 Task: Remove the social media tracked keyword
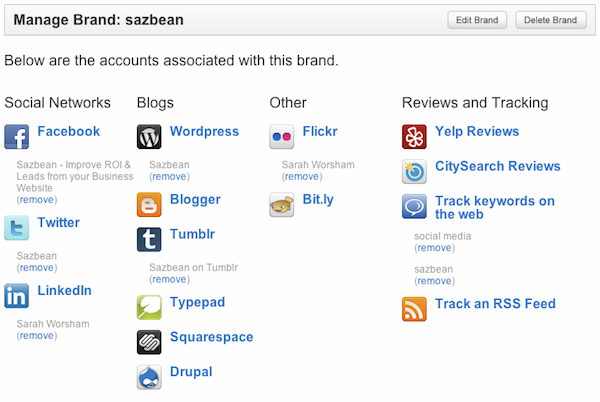tap(434, 248)
